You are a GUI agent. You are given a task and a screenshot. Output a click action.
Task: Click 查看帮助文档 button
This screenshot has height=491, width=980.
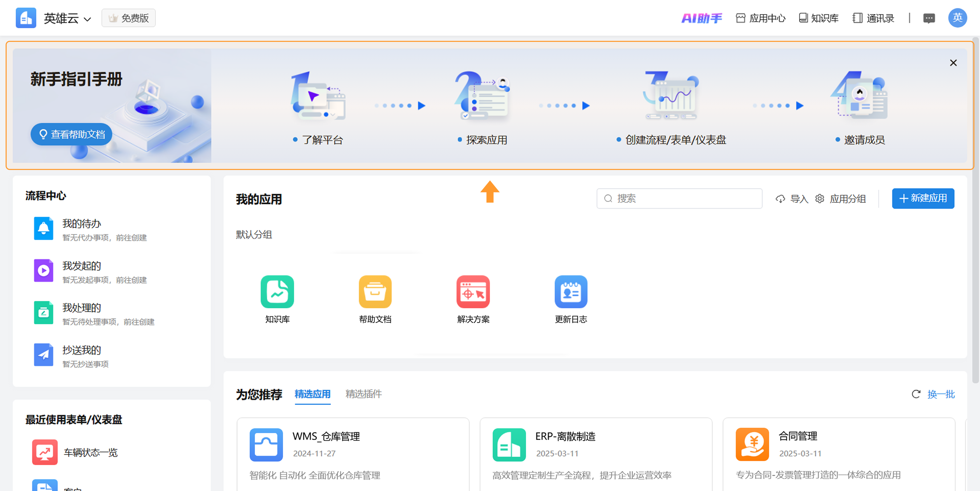[x=71, y=134]
